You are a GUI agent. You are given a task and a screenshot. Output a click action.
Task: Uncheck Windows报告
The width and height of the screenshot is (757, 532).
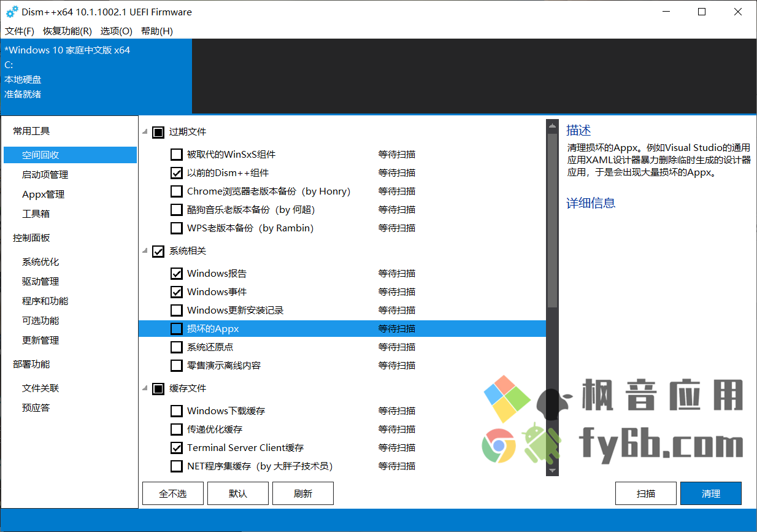pyautogui.click(x=177, y=274)
